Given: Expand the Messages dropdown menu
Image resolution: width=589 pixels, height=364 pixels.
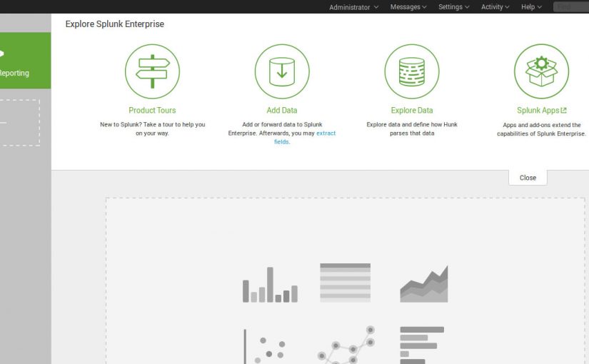Looking at the screenshot, I should (x=408, y=6).
